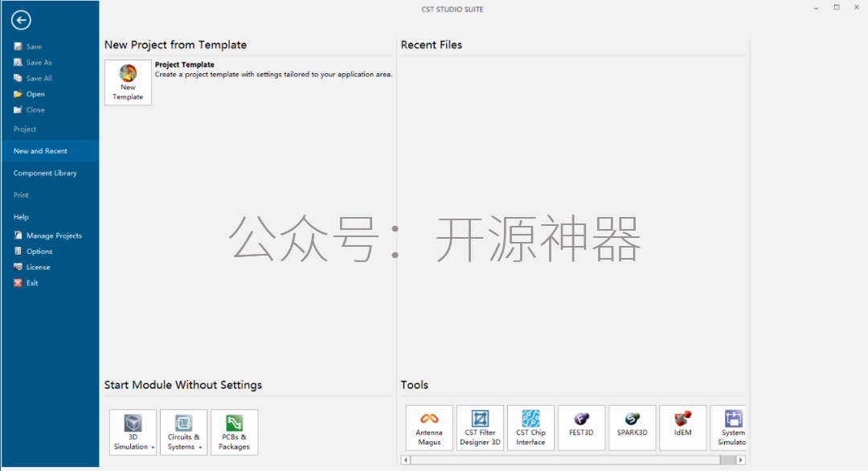Open the System Simulator tool
Viewport: 868px width, 471px height.
tap(728, 428)
